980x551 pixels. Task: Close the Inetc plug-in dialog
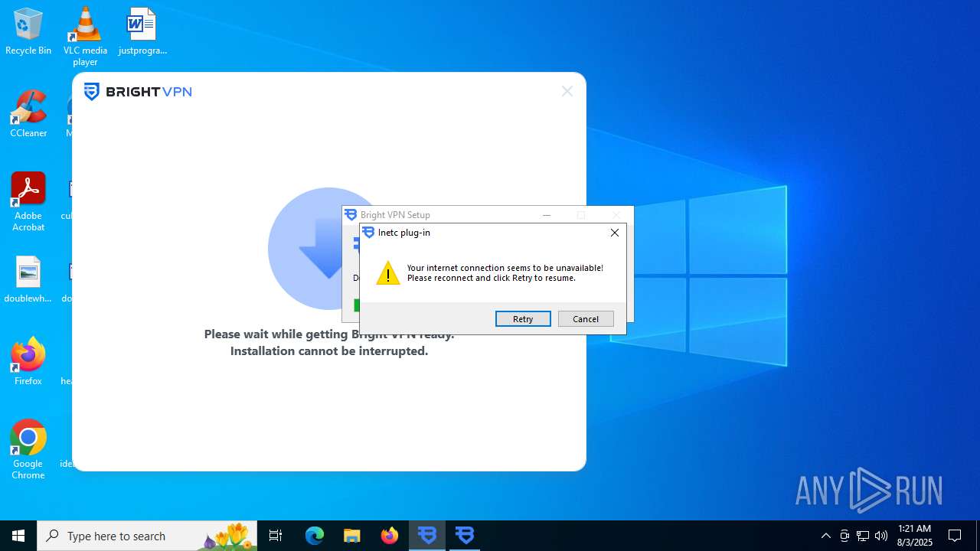[x=614, y=233]
